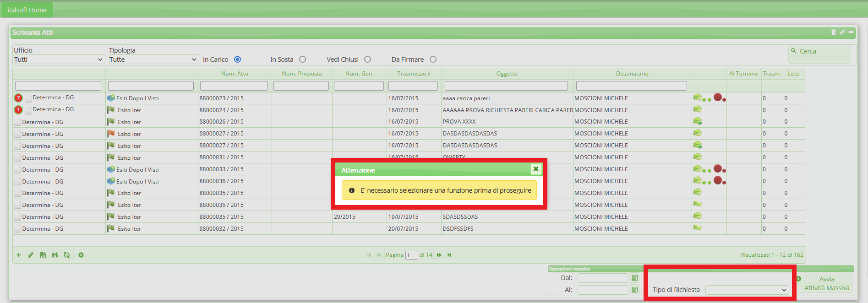The image size is (868, 303).
Task: Open calendar picker for Al date
Action: point(635,290)
